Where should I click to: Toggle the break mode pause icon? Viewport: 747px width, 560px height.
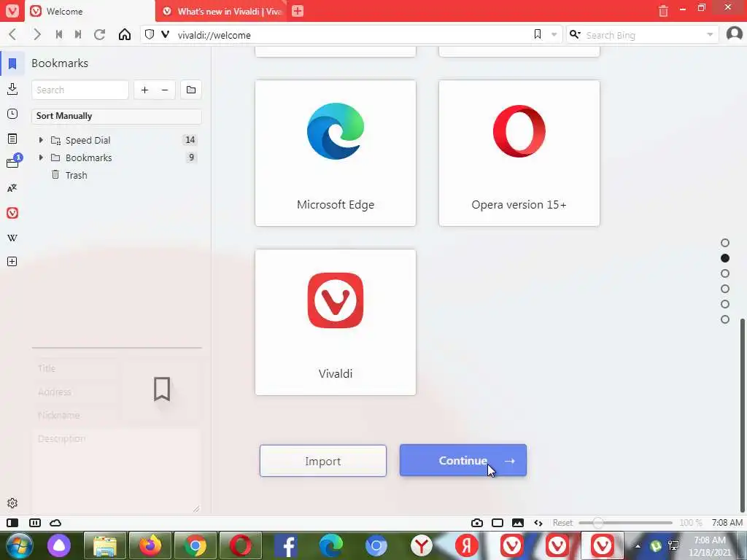(35, 523)
